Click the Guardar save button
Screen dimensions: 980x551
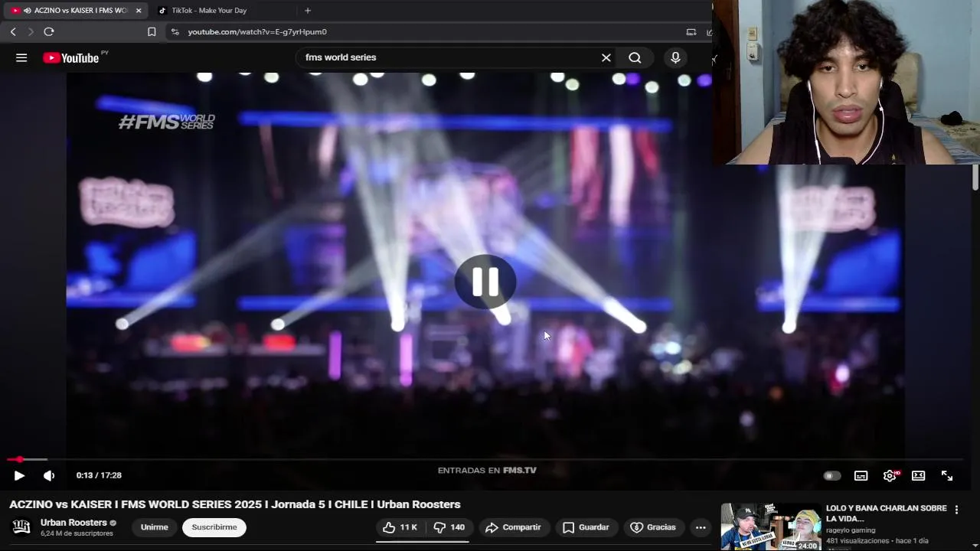(586, 527)
